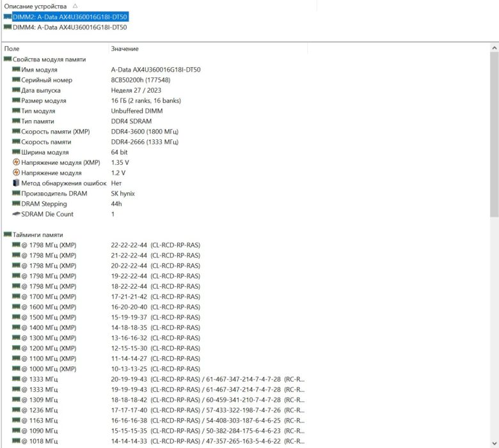Click icon next to Свойства модуля памяти

(x=8, y=59)
